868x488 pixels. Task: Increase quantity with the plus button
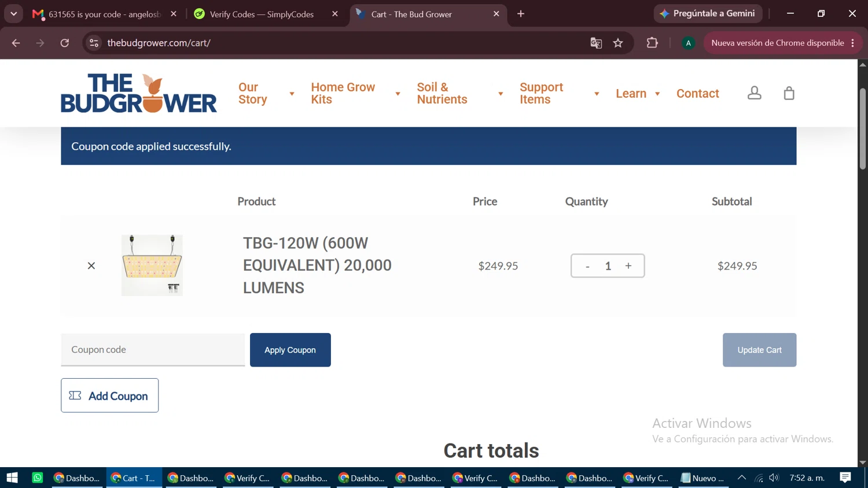(628, 266)
